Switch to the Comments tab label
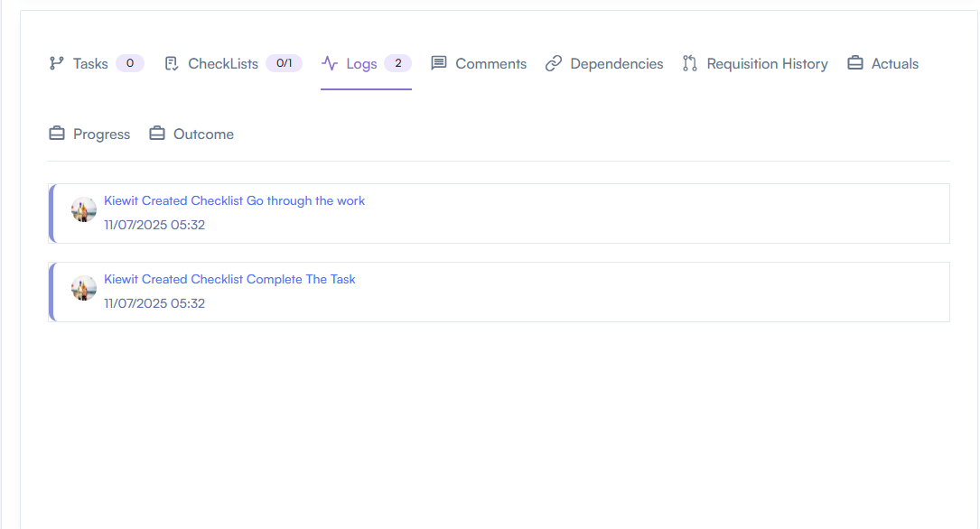The height and width of the screenshot is (529, 980). click(490, 64)
